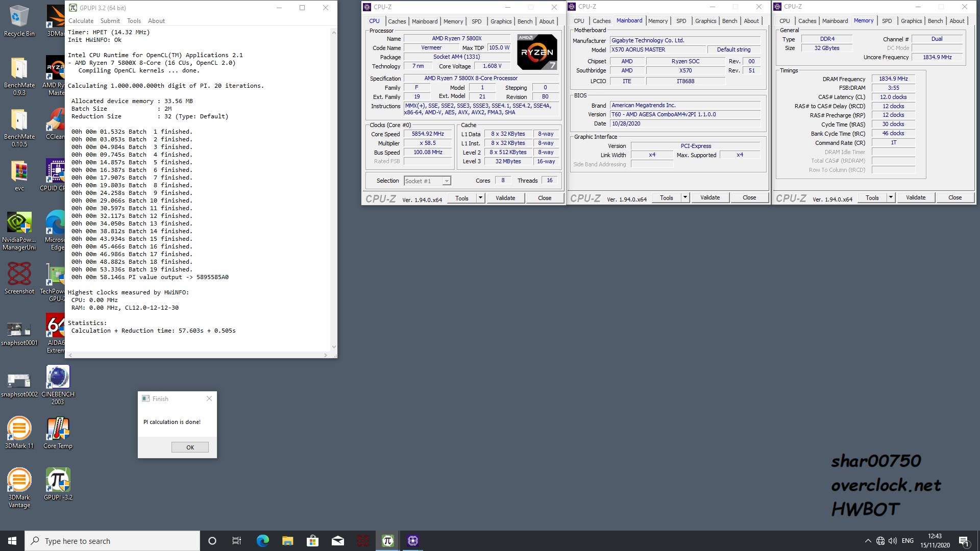The height and width of the screenshot is (551, 980).
Task: Click GPUPI vertical scrollbar down arrow
Action: pyautogui.click(x=334, y=347)
